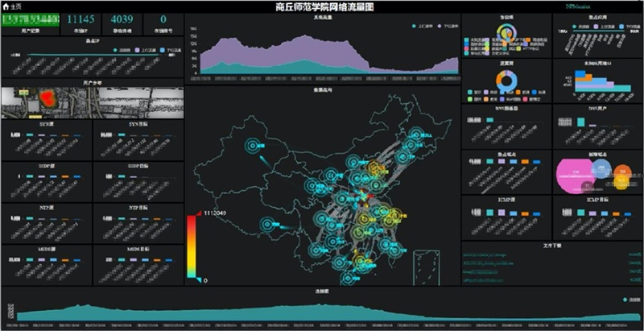This screenshot has height=331, width=644.
Task: Select the mobile terminal count 4039
Action: coord(122,19)
